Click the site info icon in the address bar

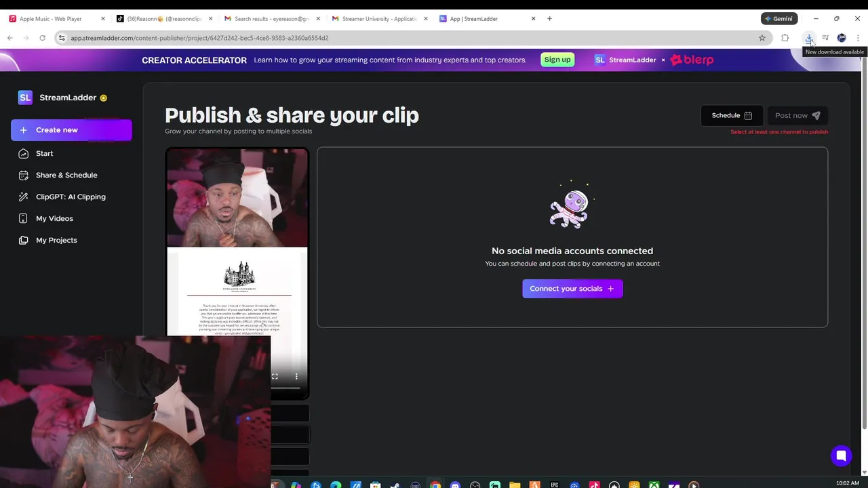point(62,38)
